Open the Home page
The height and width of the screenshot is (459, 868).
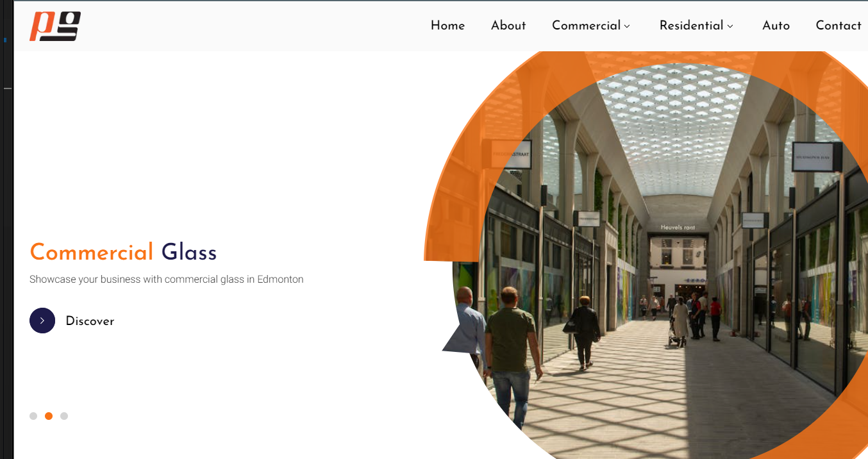click(x=447, y=26)
